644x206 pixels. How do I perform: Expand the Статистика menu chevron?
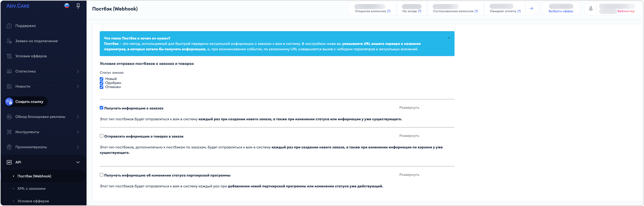pos(78,71)
